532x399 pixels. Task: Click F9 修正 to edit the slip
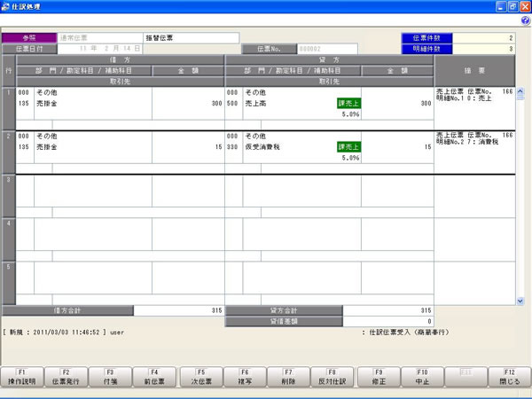(x=379, y=377)
